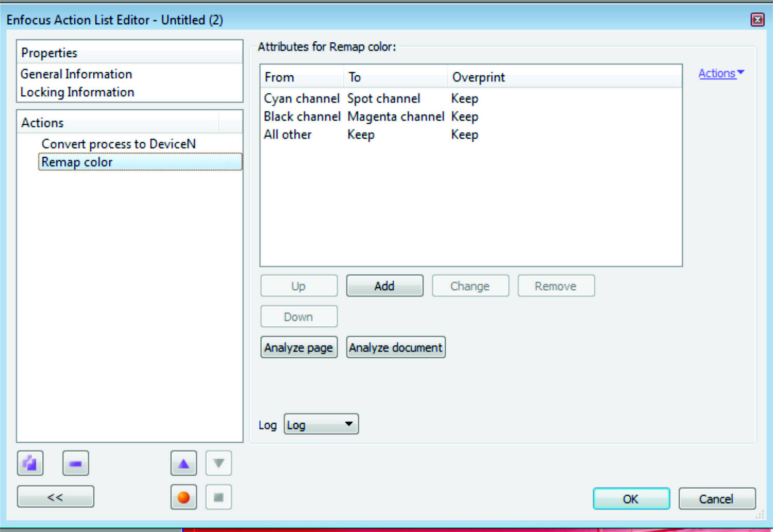773x532 pixels.
Task: Move selected action down with gray arrow
Action: coord(219,463)
